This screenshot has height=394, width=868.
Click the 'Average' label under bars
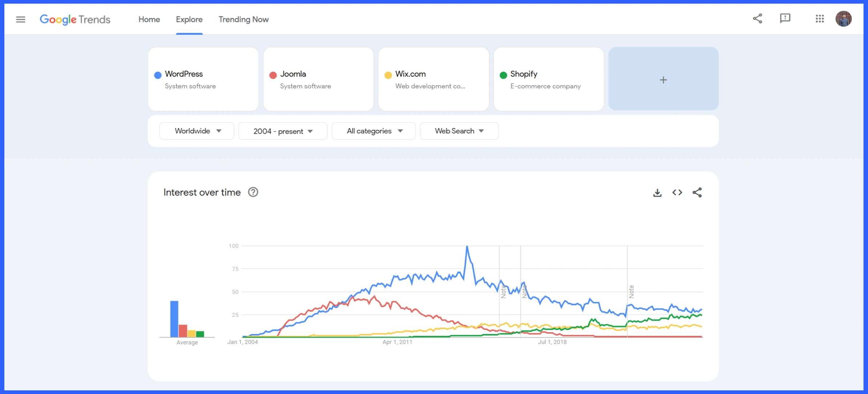[x=187, y=342]
